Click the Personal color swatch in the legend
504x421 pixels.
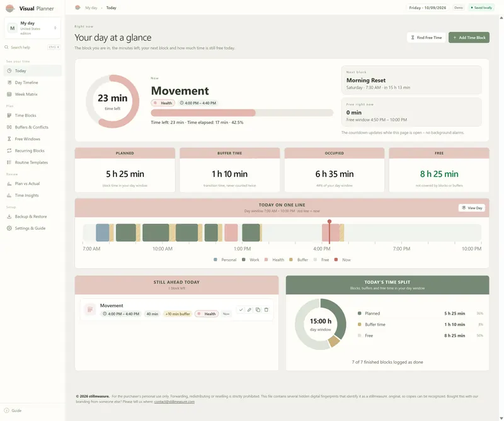pos(215,259)
